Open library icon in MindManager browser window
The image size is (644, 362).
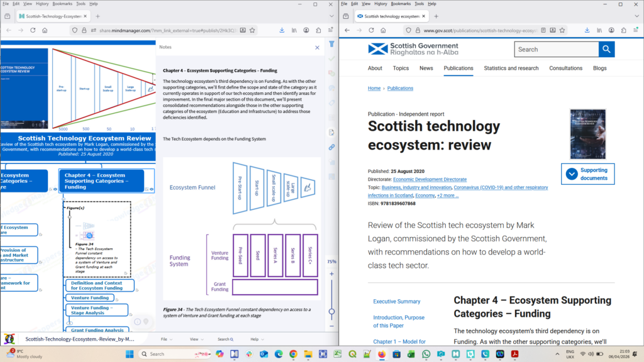click(294, 30)
